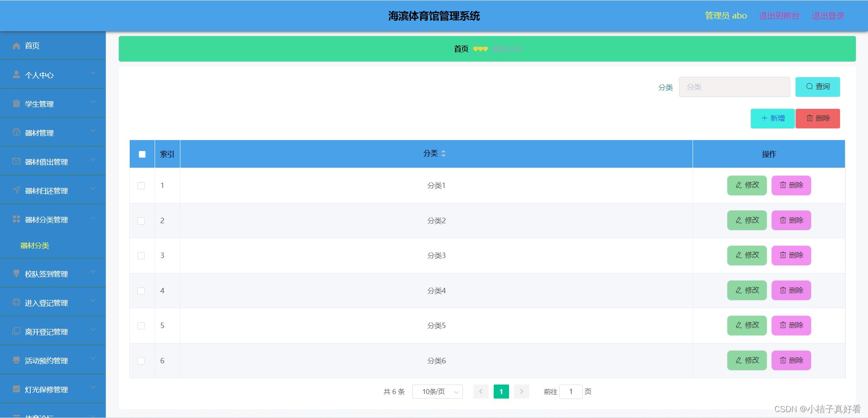868x418 pixels.
Task: Click 修改 for row 分类5
Action: tap(747, 325)
